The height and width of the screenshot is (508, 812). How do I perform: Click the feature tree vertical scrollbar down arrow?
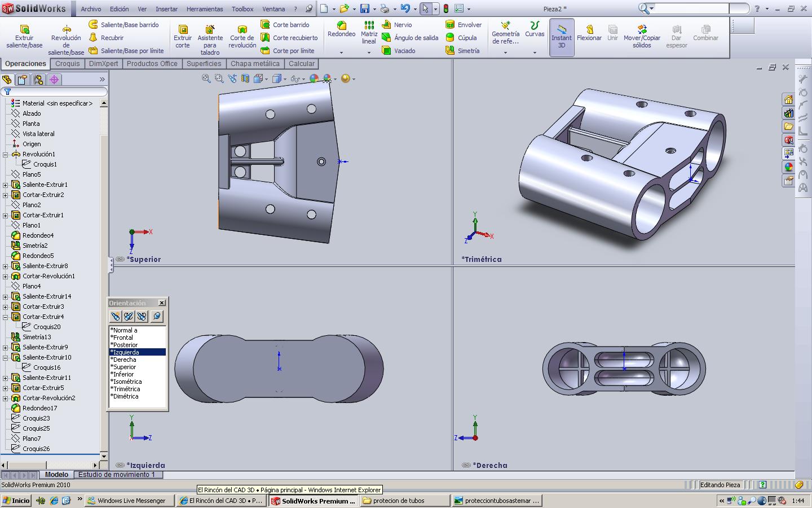(104, 456)
